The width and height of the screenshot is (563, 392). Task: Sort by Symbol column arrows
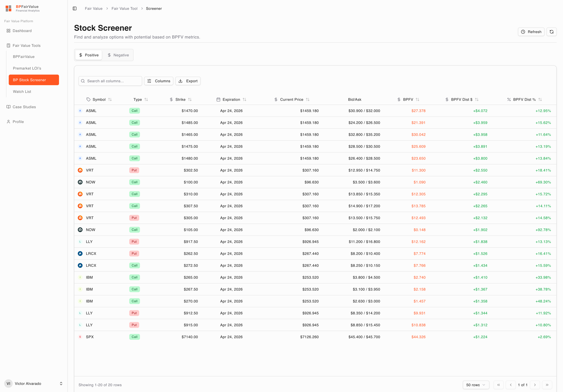110,100
